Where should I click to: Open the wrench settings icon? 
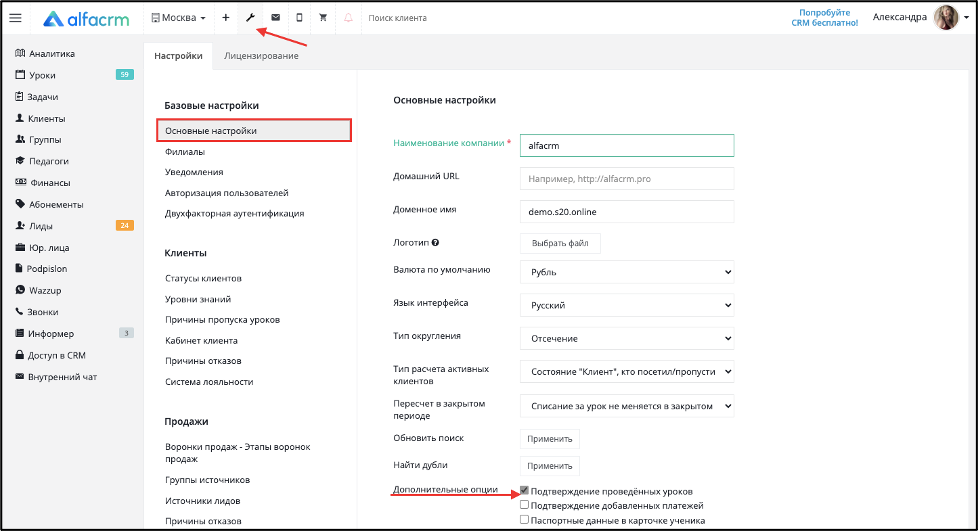click(250, 17)
